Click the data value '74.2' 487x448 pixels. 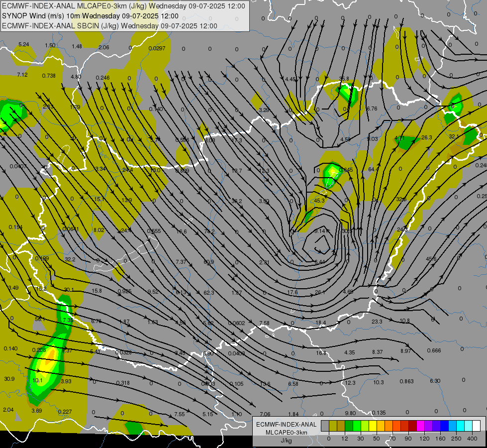pos(209,231)
